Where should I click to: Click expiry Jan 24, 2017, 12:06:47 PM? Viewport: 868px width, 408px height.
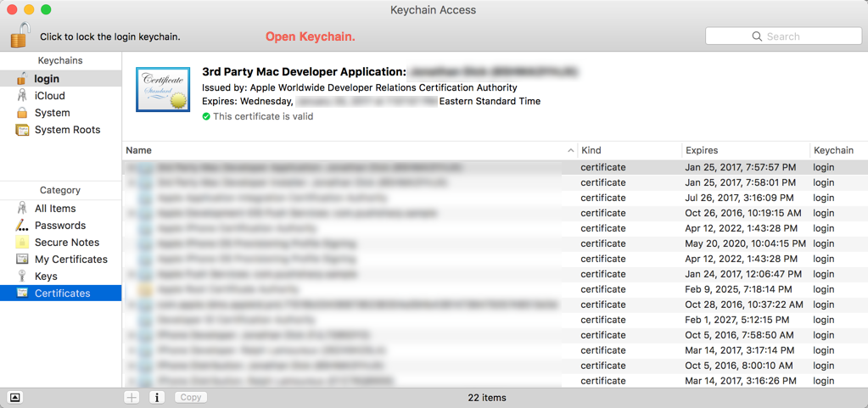pyautogui.click(x=743, y=274)
